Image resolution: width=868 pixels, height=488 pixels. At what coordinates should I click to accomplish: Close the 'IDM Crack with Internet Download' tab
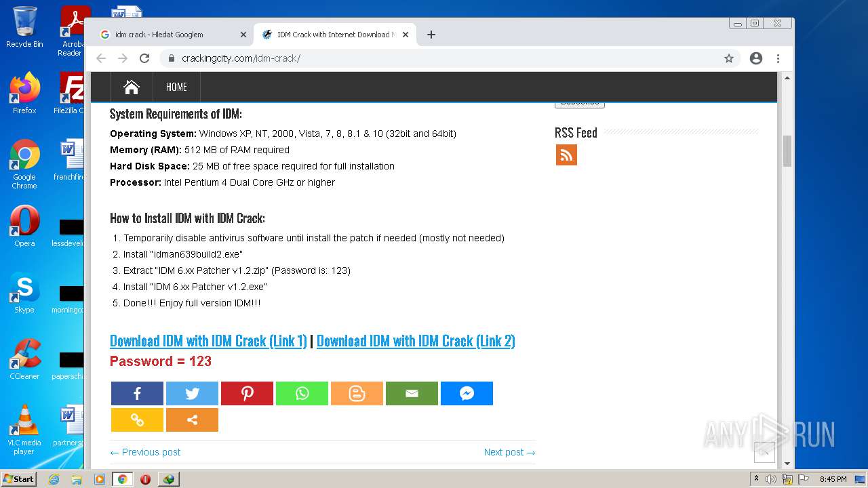pos(406,35)
